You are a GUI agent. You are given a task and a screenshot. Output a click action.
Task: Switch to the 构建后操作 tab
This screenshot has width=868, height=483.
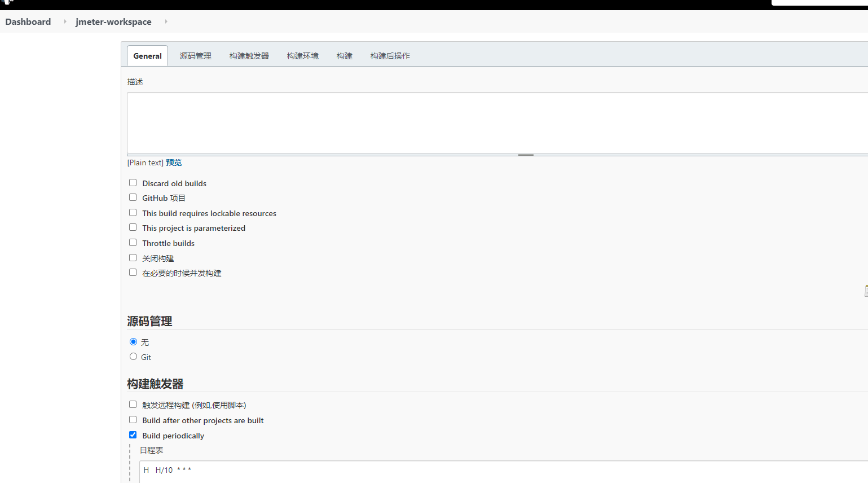[390, 56]
